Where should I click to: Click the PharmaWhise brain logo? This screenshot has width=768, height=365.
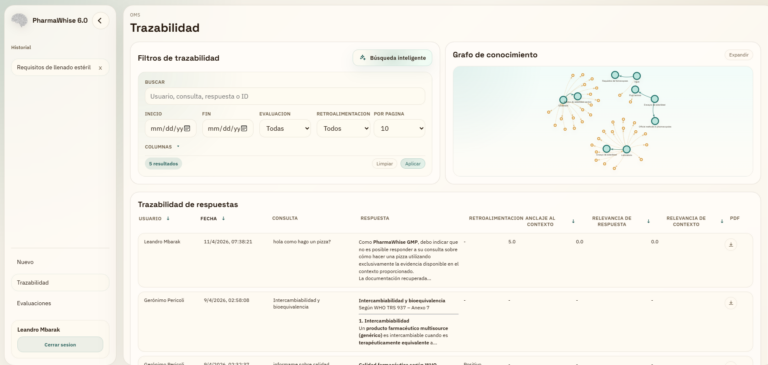[x=19, y=21]
